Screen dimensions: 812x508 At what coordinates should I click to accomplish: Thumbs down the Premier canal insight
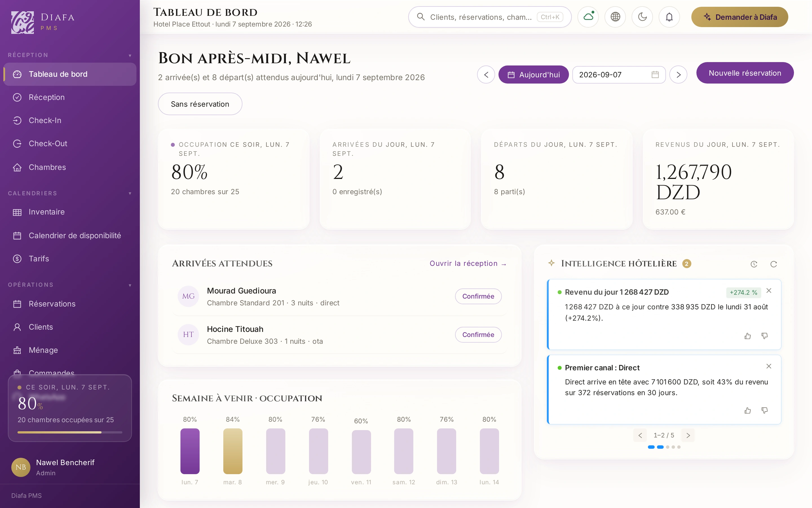(764, 411)
